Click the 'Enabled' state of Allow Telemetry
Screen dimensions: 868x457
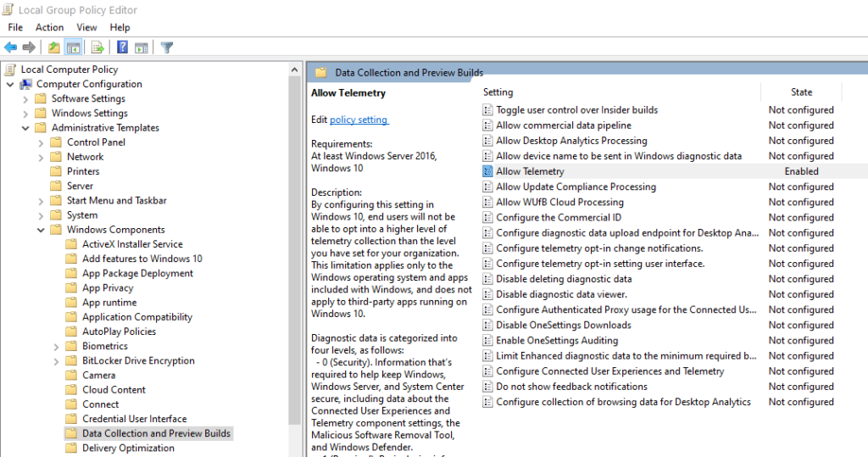[801, 171]
